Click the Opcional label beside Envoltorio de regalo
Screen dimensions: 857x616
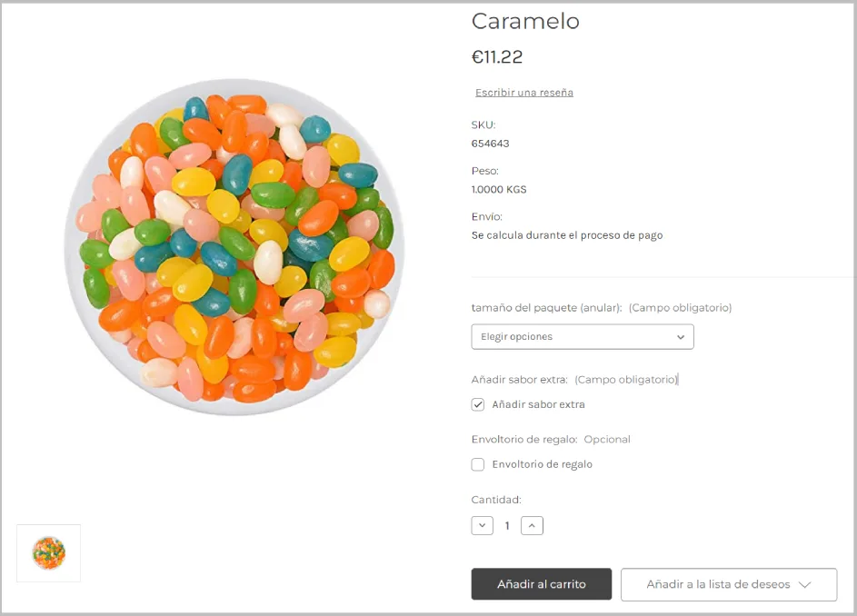pyautogui.click(x=607, y=439)
